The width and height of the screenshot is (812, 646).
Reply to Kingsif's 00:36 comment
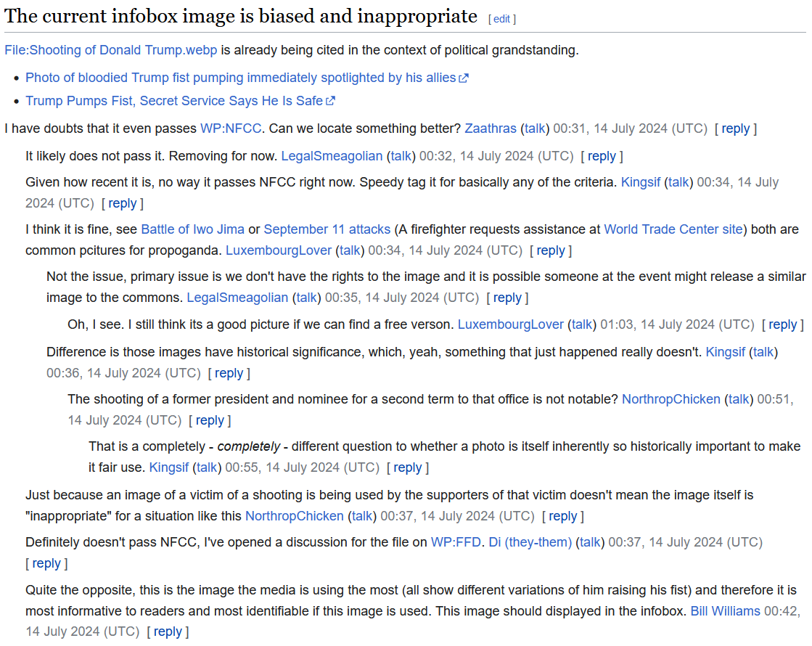point(229,374)
